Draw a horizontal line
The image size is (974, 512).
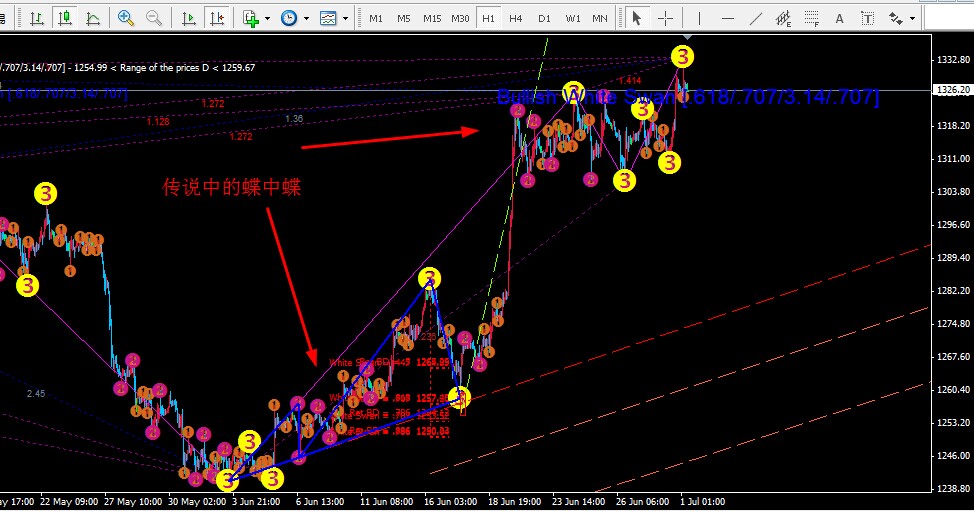pyautogui.click(x=728, y=19)
